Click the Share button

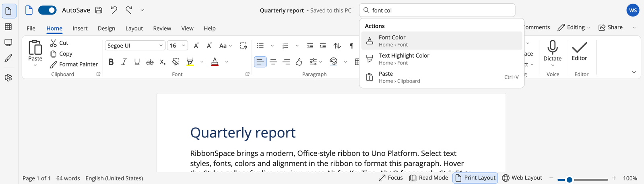611,27
